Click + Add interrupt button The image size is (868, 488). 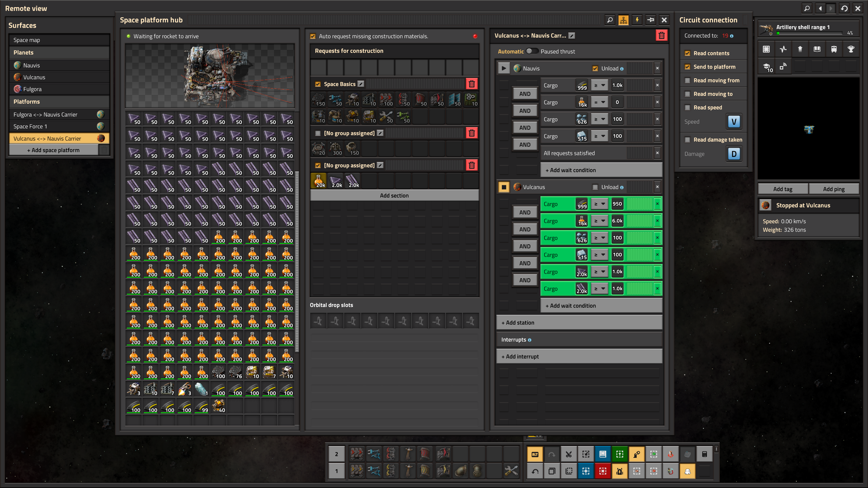[x=579, y=356]
